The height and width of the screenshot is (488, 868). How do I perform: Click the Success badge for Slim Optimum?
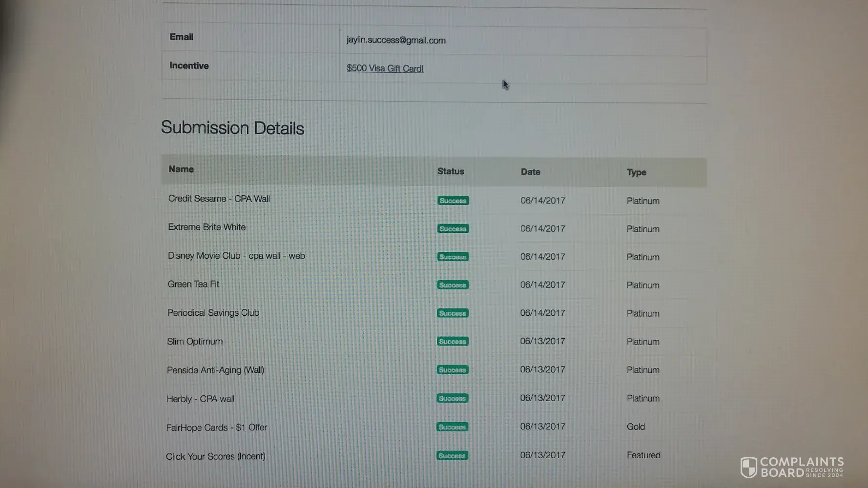pyautogui.click(x=453, y=342)
